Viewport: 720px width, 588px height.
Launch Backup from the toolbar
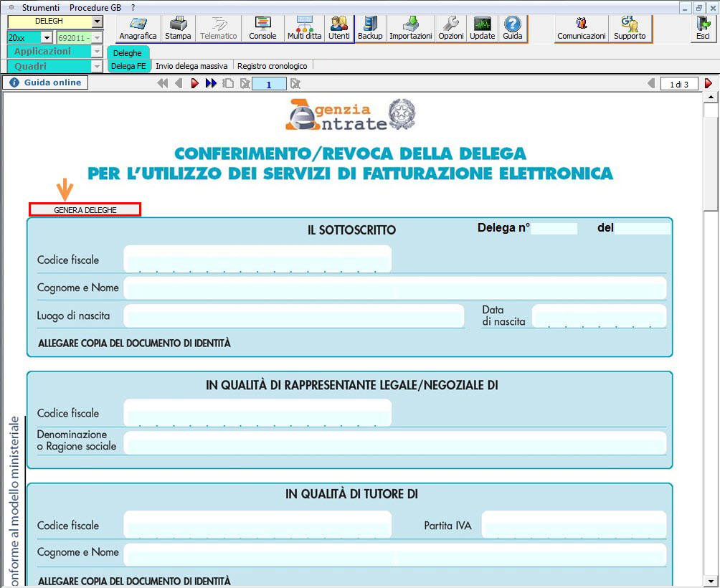pos(370,29)
